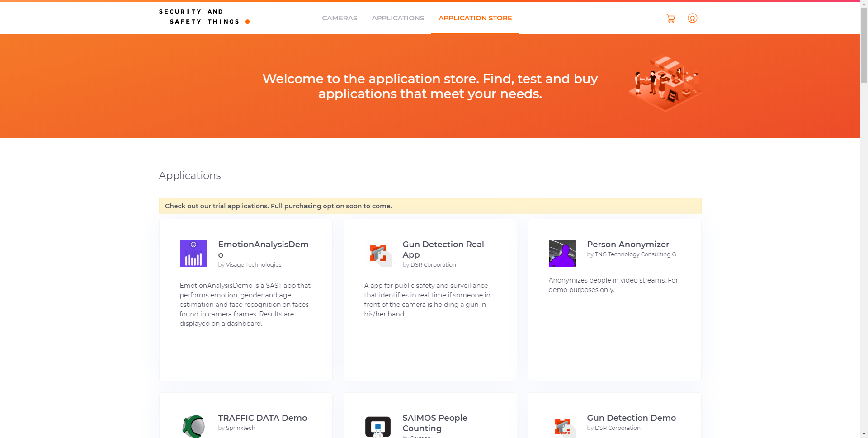Click the SAIMOS People Counting icon
The image size is (868, 438).
point(378,427)
